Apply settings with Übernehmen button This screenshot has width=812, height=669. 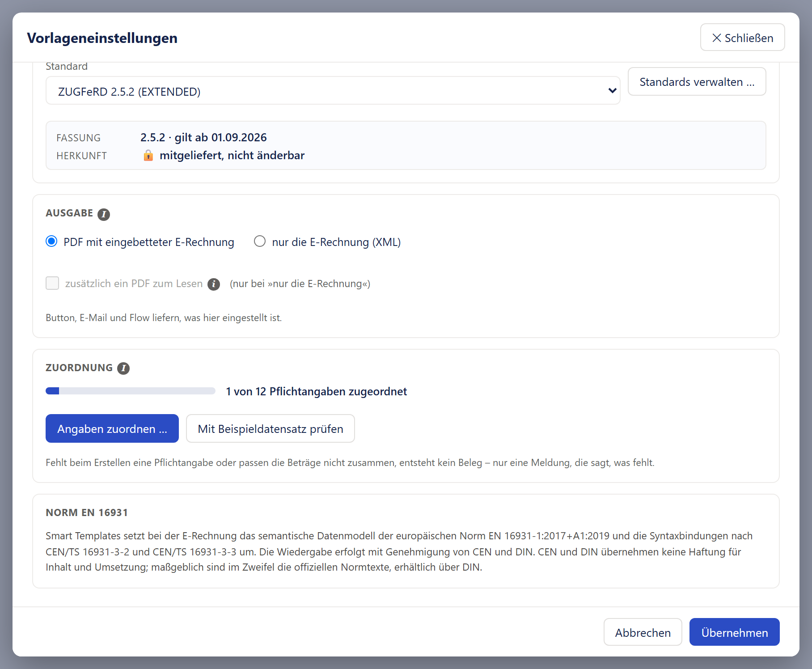(735, 632)
